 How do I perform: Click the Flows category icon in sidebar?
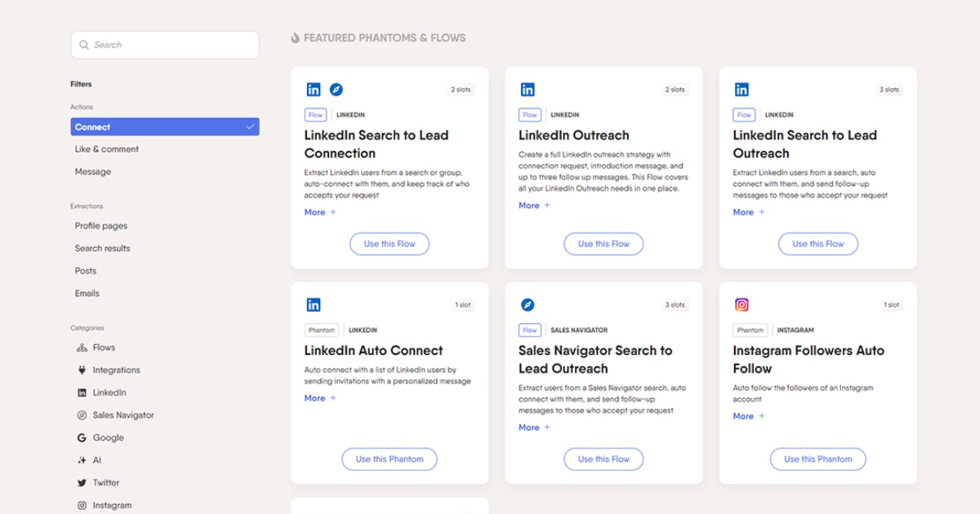pyautogui.click(x=82, y=348)
